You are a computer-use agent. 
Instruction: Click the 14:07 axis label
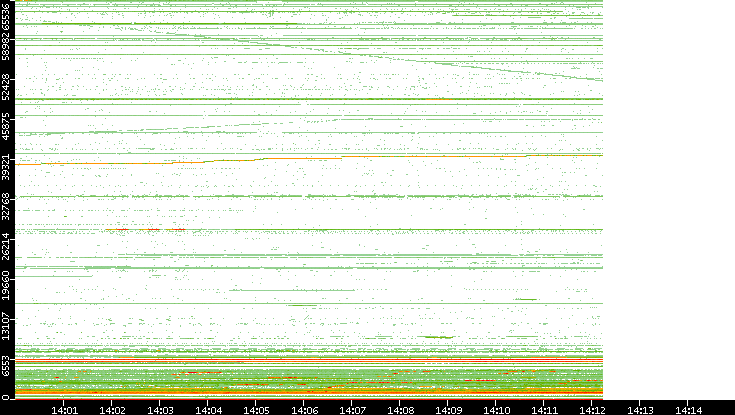(x=352, y=408)
